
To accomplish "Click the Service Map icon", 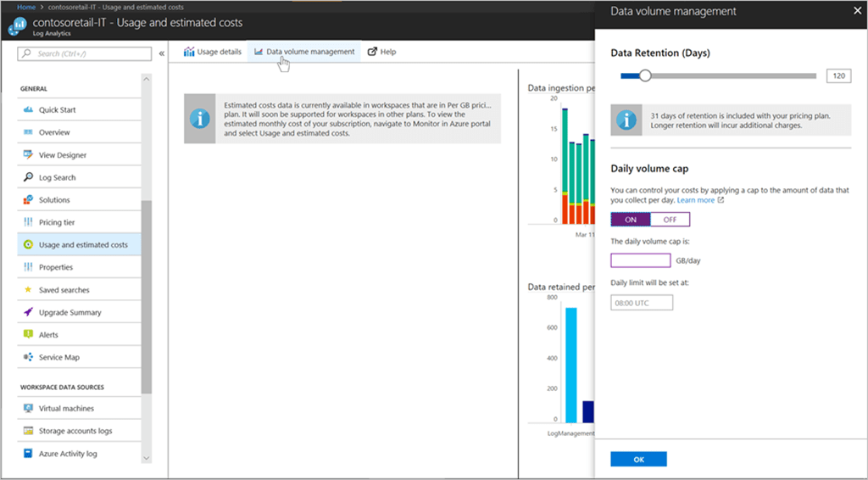I will (28, 357).
